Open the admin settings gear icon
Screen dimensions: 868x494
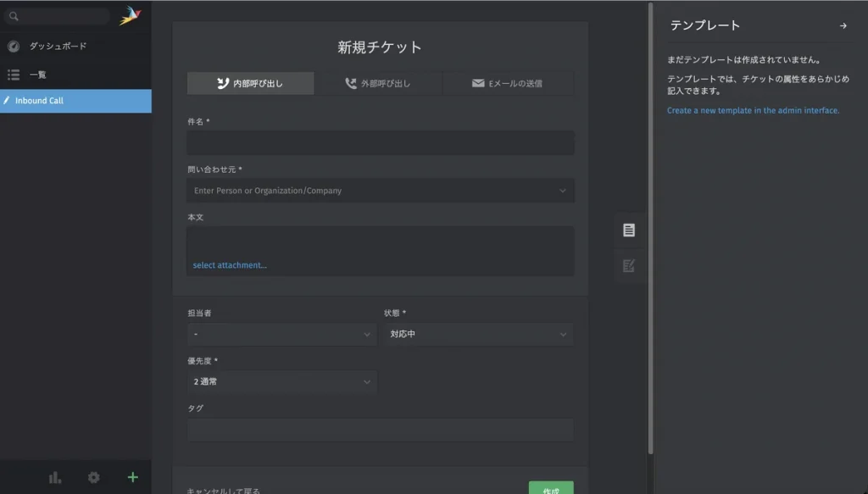tap(93, 477)
